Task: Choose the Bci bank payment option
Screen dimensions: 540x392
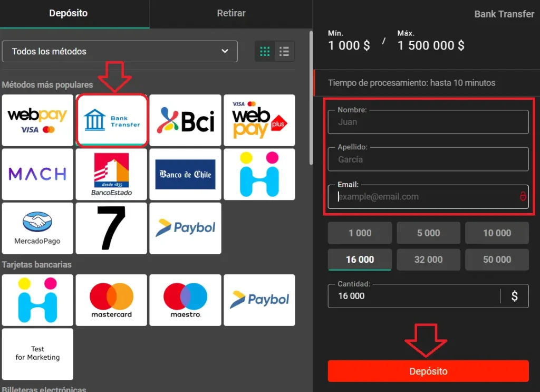Action: (x=185, y=120)
